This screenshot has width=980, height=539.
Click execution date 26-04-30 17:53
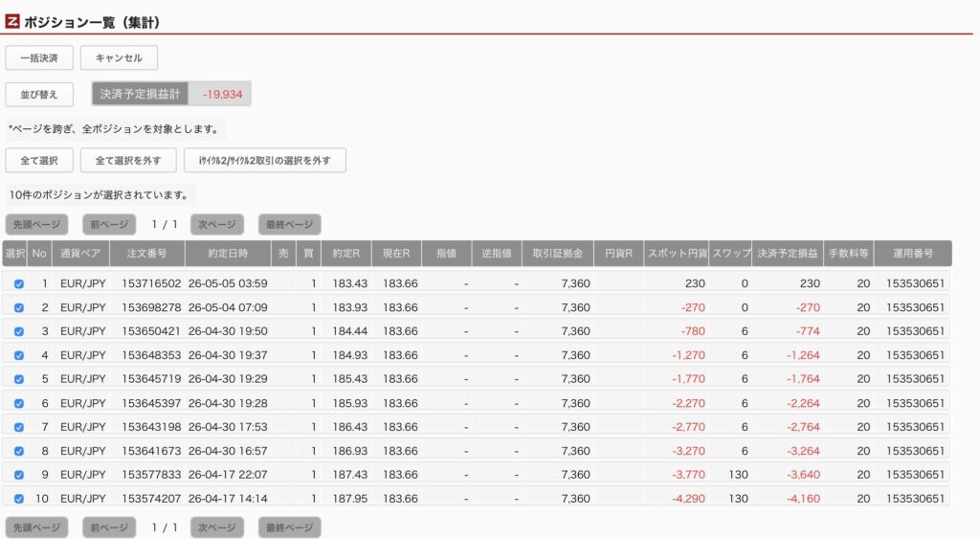click(228, 427)
